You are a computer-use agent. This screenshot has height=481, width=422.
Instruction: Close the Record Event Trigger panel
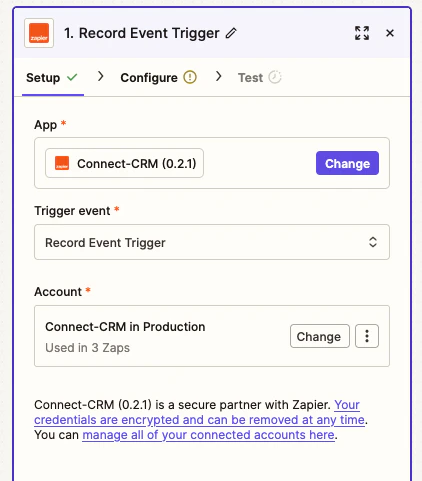click(x=390, y=33)
